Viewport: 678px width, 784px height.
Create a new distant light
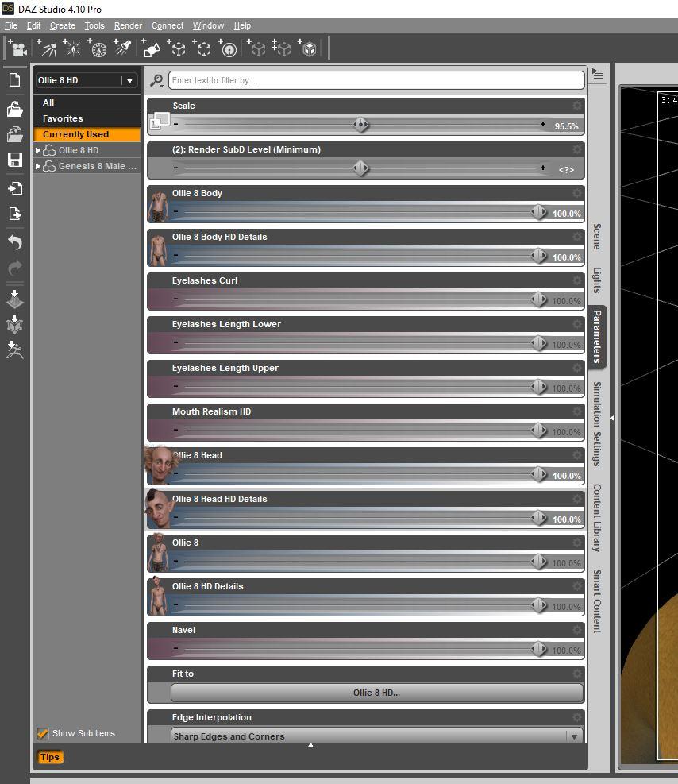(47, 48)
